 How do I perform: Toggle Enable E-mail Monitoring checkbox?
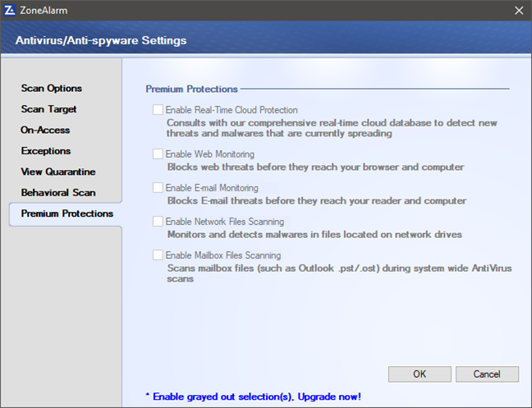[158, 187]
